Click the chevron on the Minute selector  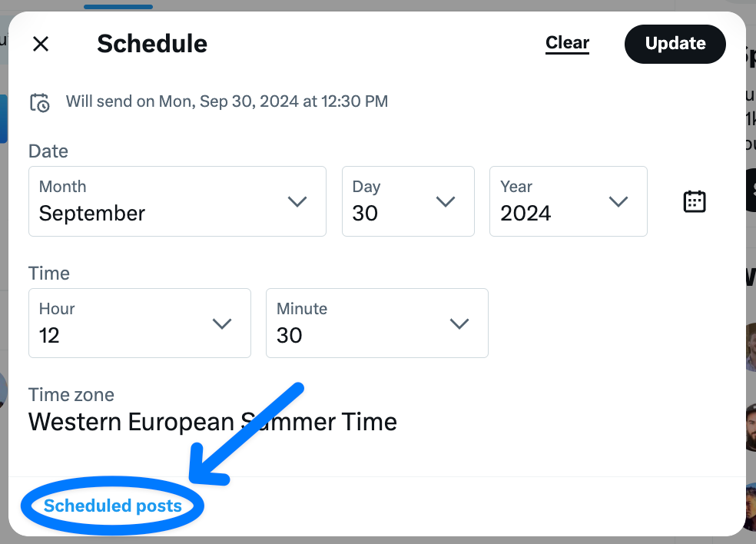coord(459,323)
